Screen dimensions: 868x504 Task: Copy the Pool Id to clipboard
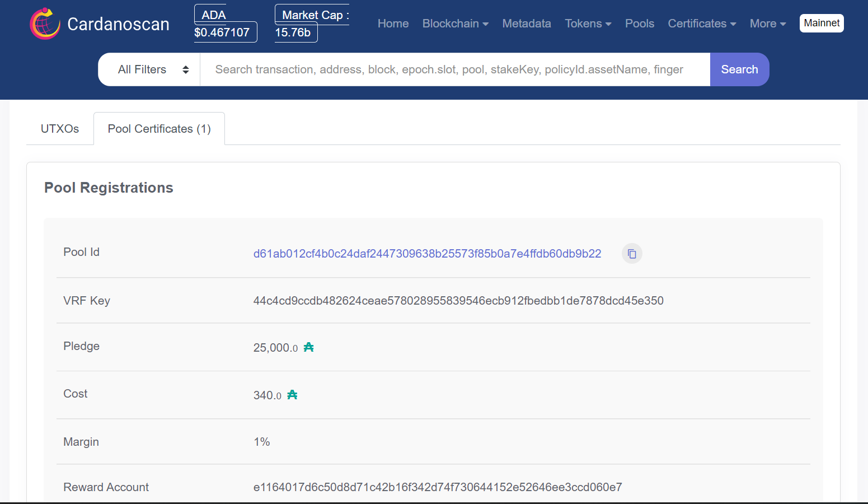coord(632,254)
